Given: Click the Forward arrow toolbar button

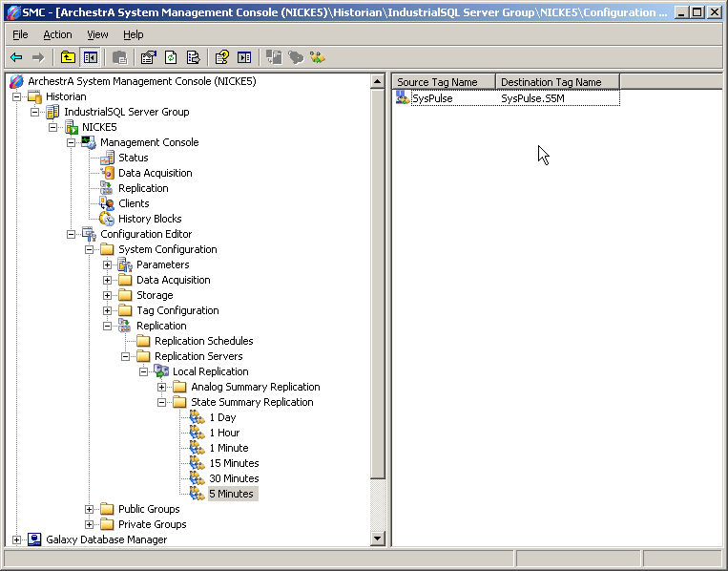Looking at the screenshot, I should pyautogui.click(x=37, y=57).
